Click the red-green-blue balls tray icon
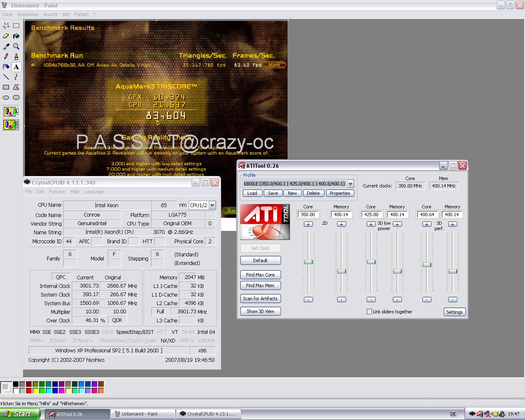Image resolution: width=525 pixels, height=420 pixels. (x=502, y=414)
